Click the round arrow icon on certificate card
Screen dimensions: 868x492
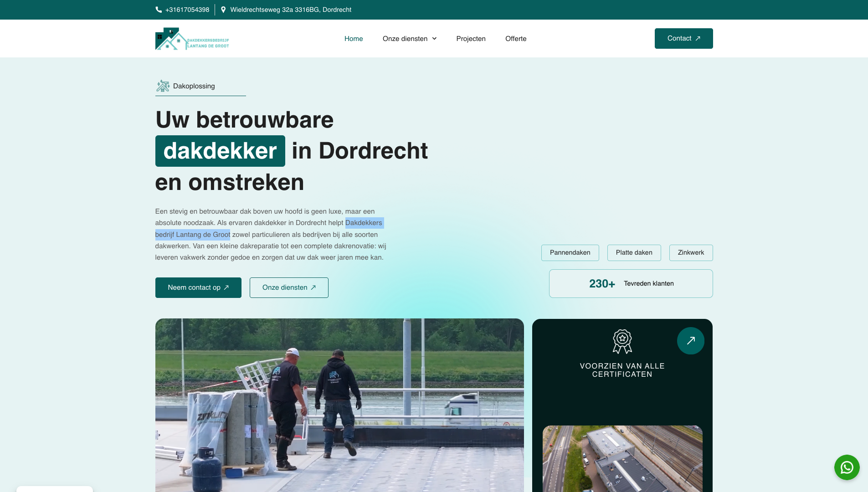click(690, 341)
